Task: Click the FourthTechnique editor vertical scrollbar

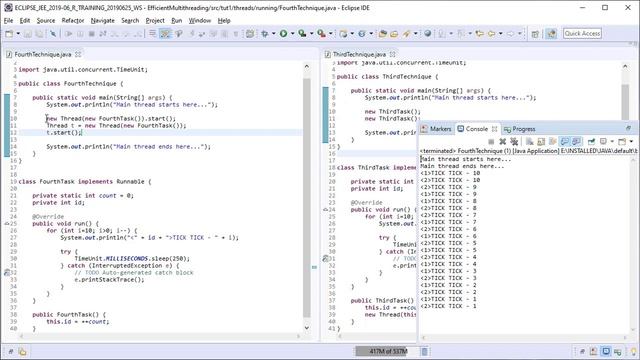Action: [x=307, y=197]
